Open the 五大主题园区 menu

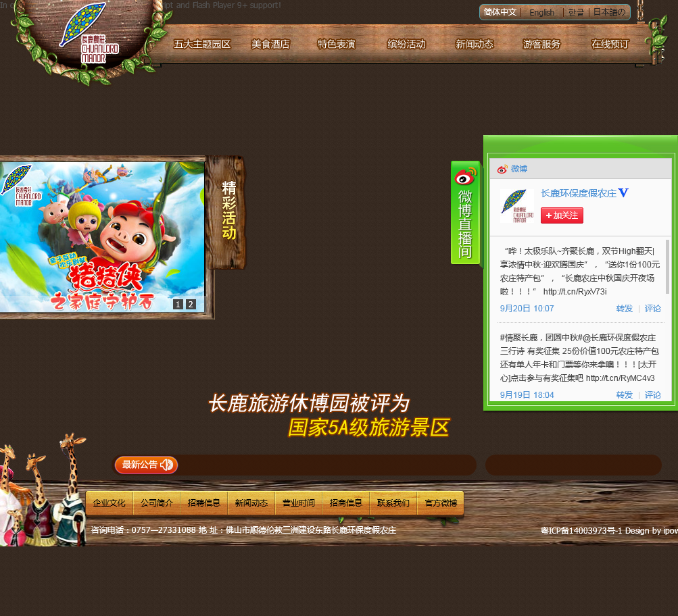pyautogui.click(x=202, y=44)
